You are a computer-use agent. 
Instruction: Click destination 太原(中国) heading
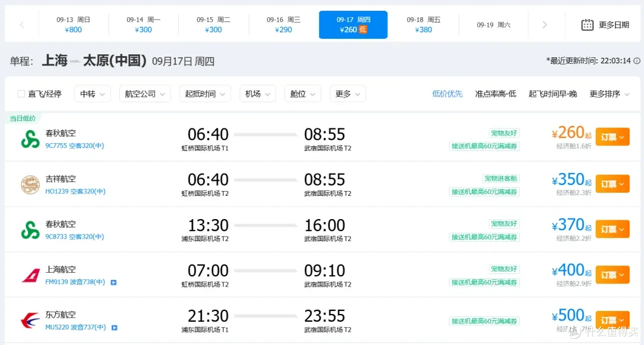(x=114, y=61)
